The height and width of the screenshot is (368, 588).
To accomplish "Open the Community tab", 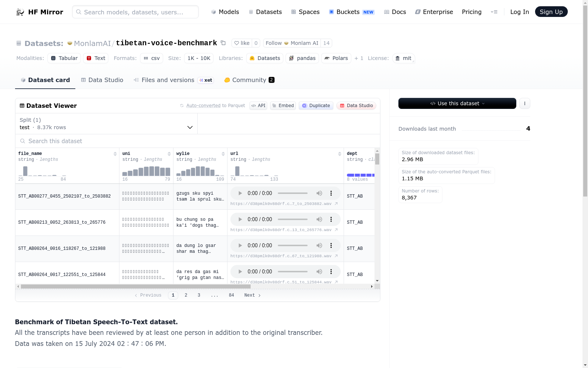I will pyautogui.click(x=250, y=80).
